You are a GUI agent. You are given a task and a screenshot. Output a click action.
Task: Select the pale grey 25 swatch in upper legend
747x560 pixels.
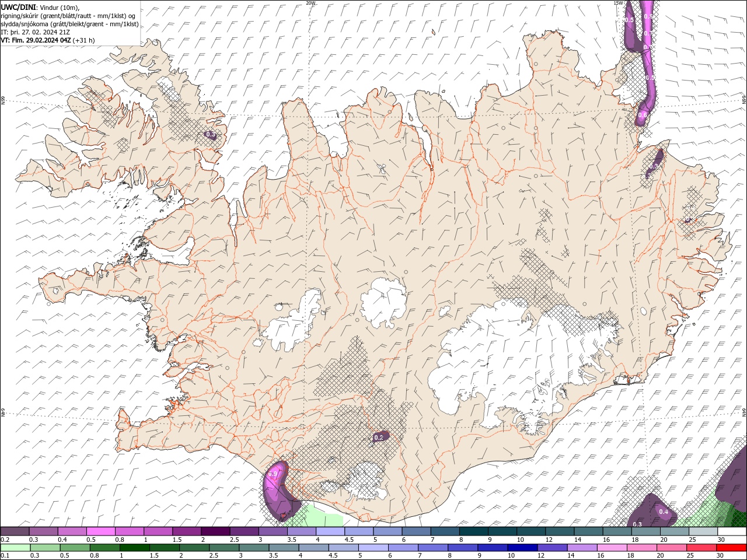tap(703, 531)
